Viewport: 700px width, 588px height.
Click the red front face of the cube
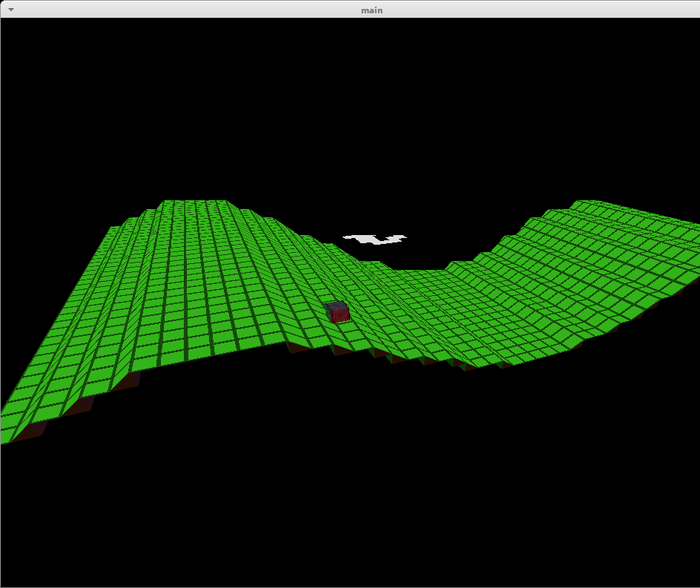click(340, 316)
